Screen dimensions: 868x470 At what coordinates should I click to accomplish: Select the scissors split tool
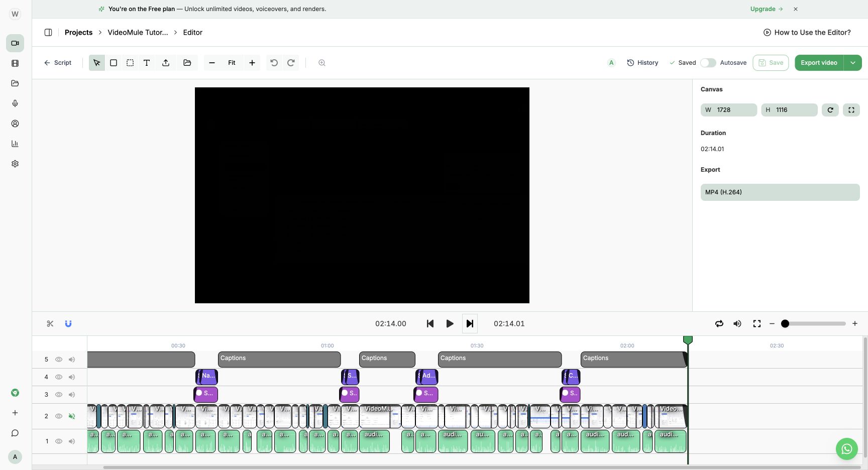click(50, 324)
